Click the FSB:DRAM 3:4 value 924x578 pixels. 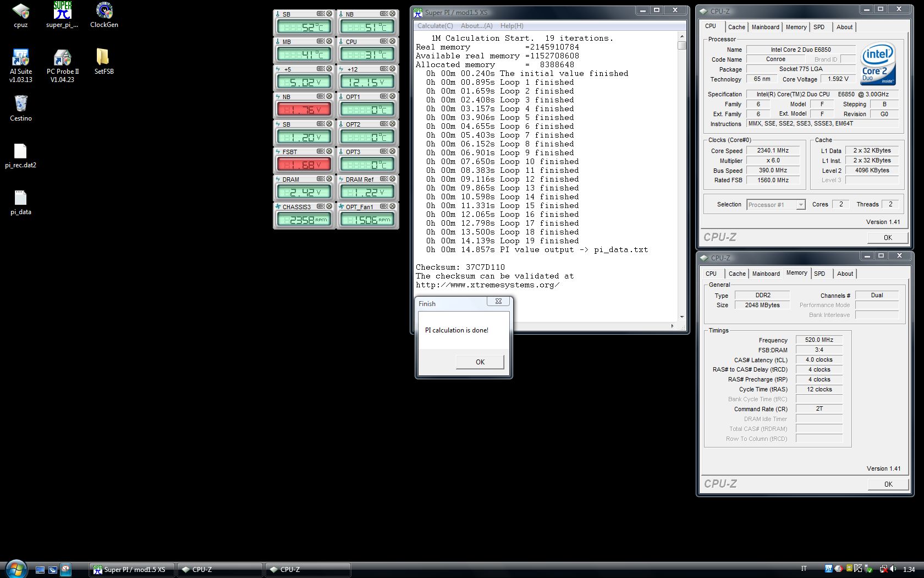(x=819, y=350)
